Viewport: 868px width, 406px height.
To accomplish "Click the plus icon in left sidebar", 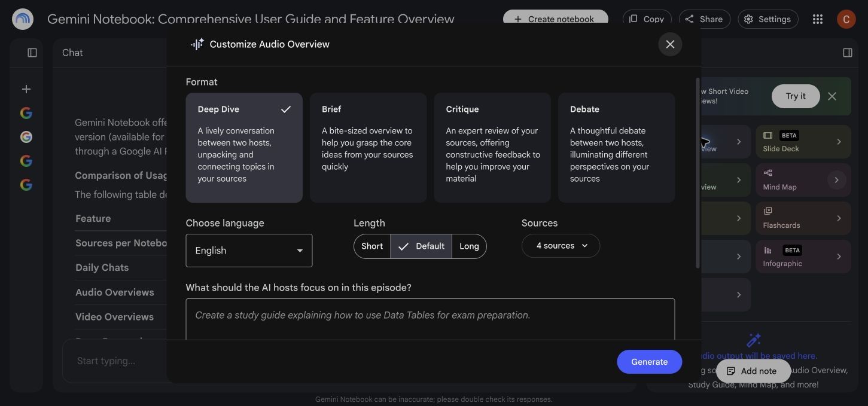I will (x=26, y=89).
